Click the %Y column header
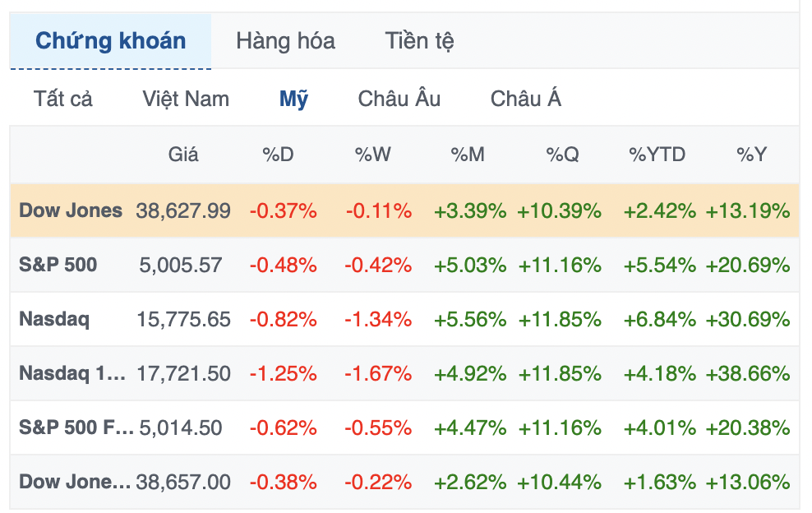812x513 pixels. [x=751, y=154]
